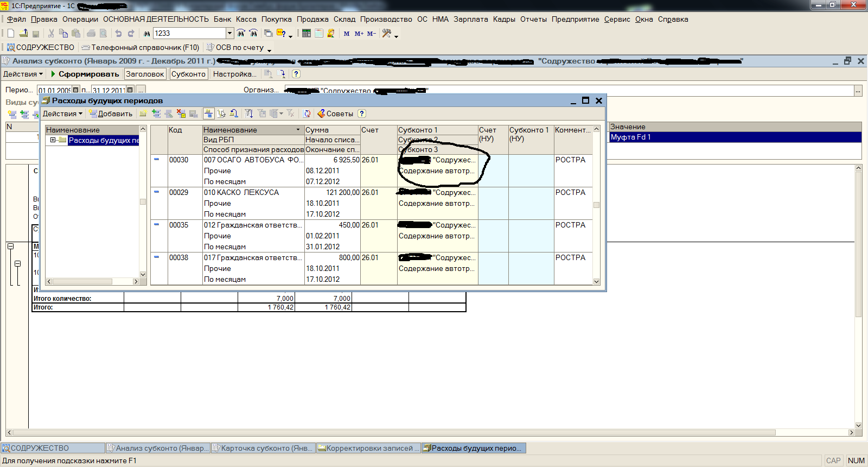This screenshot has width=868, height=467.
Task: Click the Copy icon in main toolbar
Action: click(x=63, y=33)
